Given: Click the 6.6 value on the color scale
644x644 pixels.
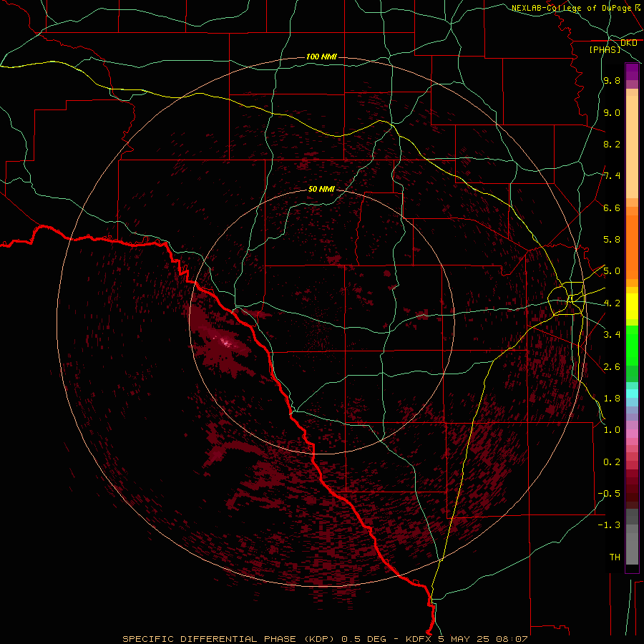Looking at the screenshot, I should click(612, 208).
